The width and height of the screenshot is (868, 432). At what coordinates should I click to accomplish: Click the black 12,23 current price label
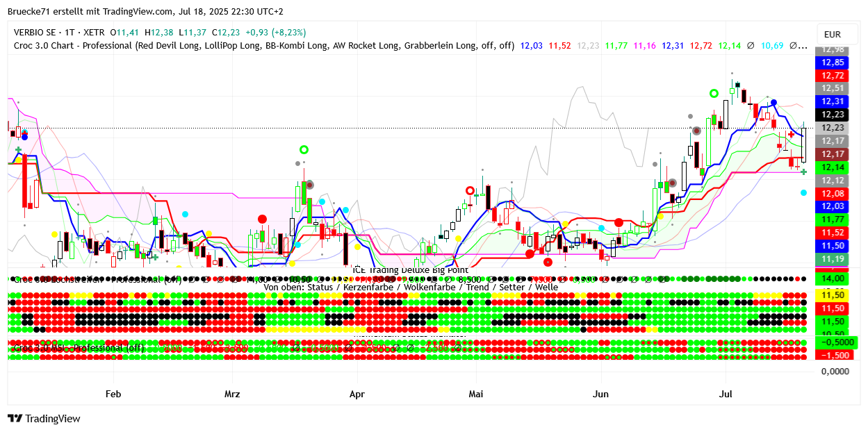click(x=833, y=115)
